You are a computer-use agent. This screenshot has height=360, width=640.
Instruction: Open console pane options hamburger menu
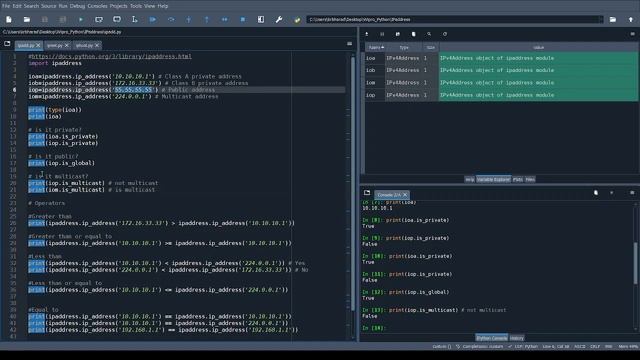coord(632,193)
